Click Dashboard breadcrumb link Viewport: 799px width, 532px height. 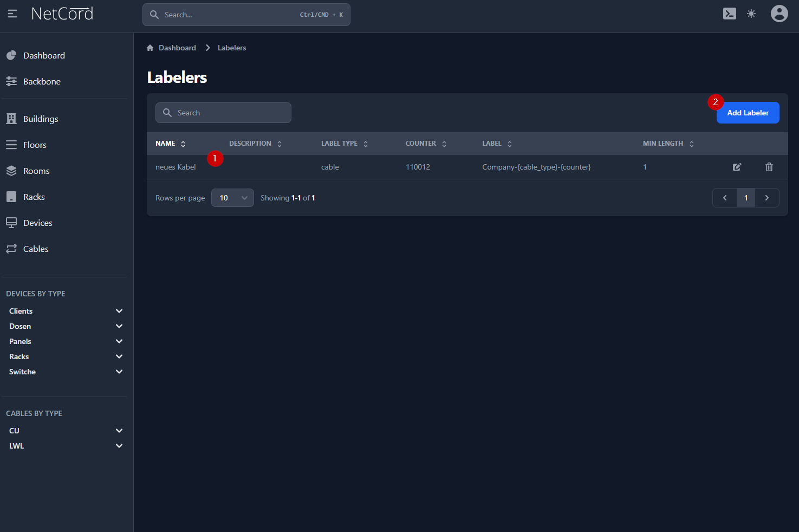click(x=177, y=48)
